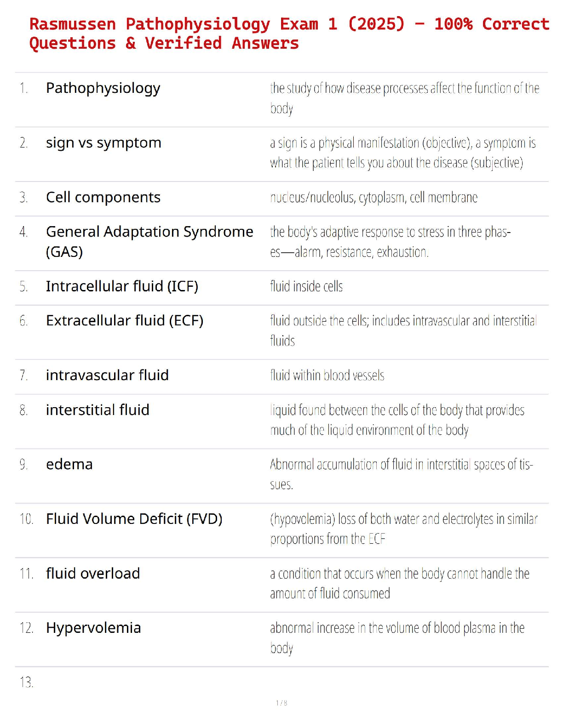The image size is (563, 728).
Task: Click the "interstitial fluid" term
Action: point(98,409)
